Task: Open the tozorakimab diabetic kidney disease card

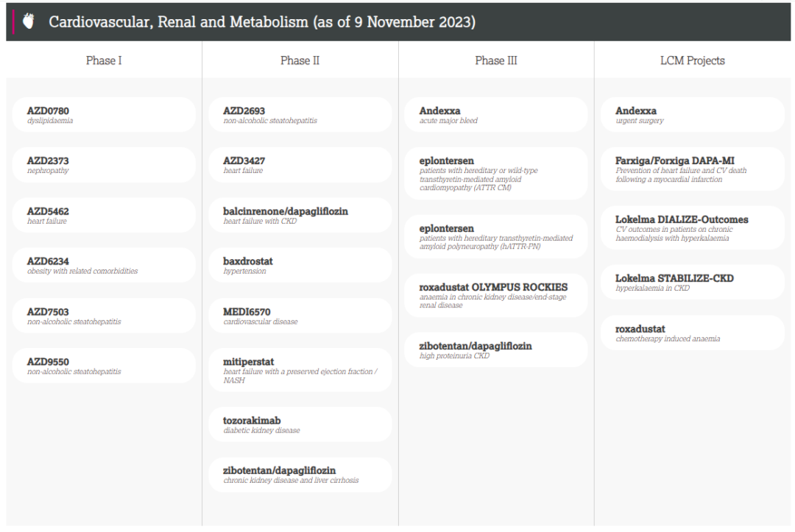Action: tap(300, 424)
